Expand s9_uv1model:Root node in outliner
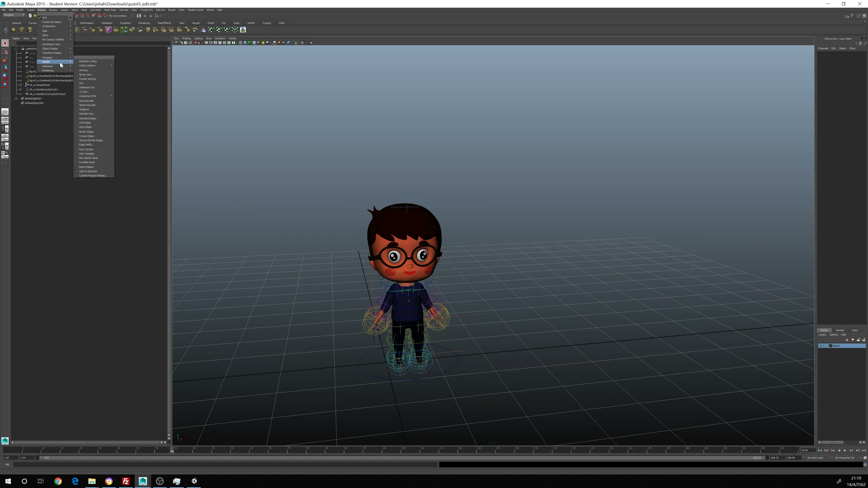 click(x=20, y=85)
